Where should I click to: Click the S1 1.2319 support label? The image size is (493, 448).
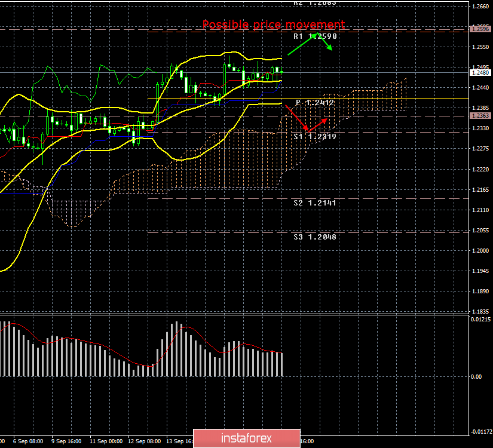click(x=314, y=136)
